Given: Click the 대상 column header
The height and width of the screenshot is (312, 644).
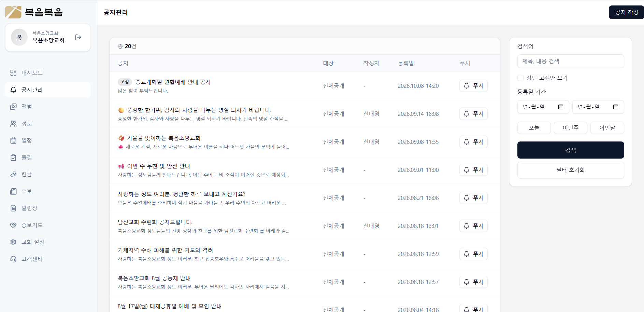Looking at the screenshot, I should pos(328,63).
